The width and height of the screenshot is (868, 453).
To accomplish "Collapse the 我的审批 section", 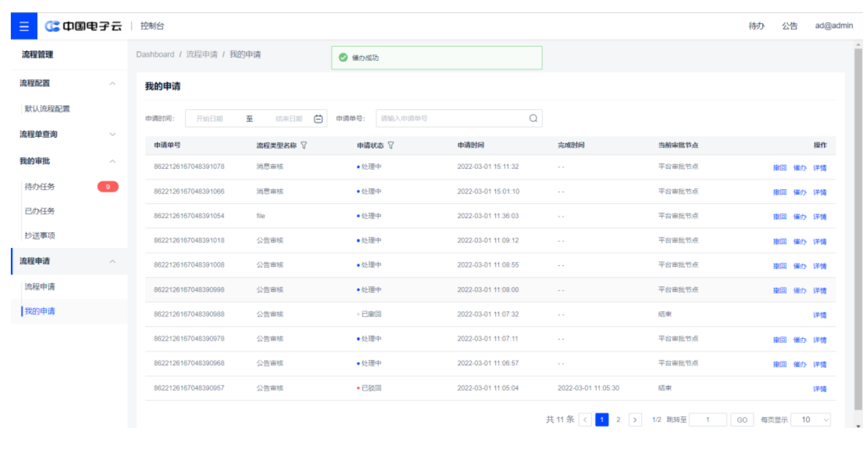I will tap(112, 161).
